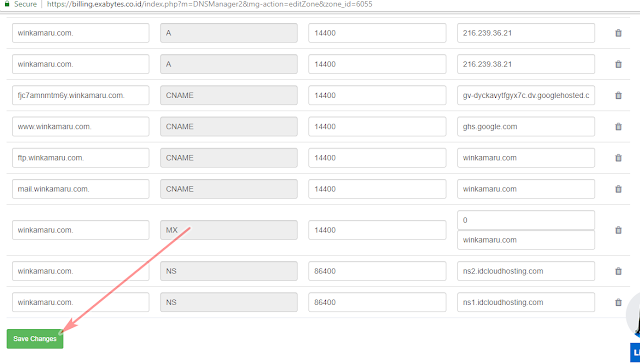Edit the ns2.idcloudhosting.com value field
Viewport: 640px width, 363px height.
point(526,271)
